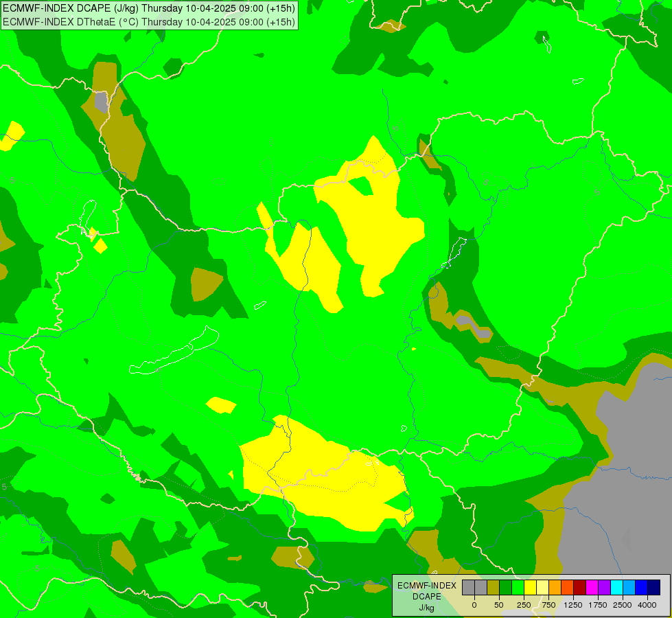
Task: Click the legend value 0
Action: (x=474, y=605)
